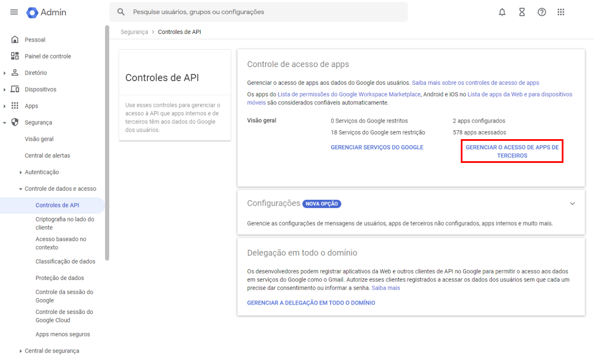The width and height of the screenshot is (594, 364).
Task: Click the sidebar vertical scrollbar
Action: [107, 143]
